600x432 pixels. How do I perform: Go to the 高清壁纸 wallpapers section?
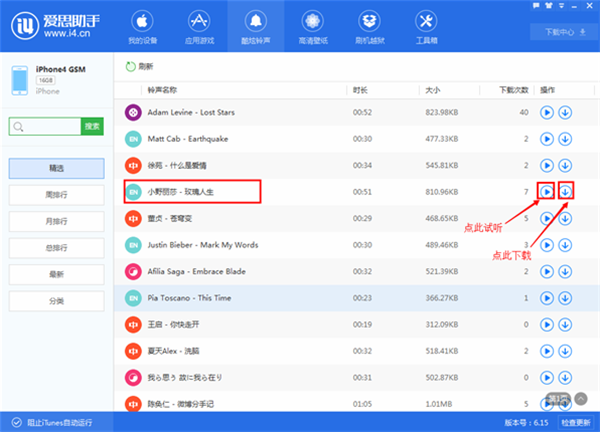pos(312,27)
